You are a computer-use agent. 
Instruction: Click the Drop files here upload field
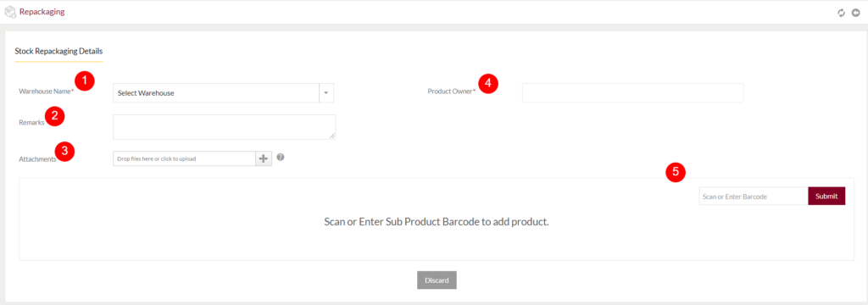pyautogui.click(x=184, y=159)
